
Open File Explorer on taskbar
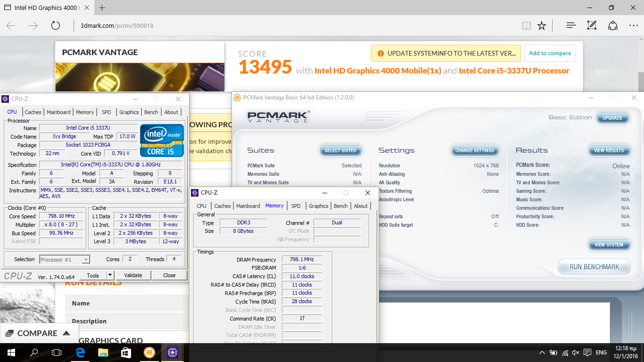tap(103, 352)
